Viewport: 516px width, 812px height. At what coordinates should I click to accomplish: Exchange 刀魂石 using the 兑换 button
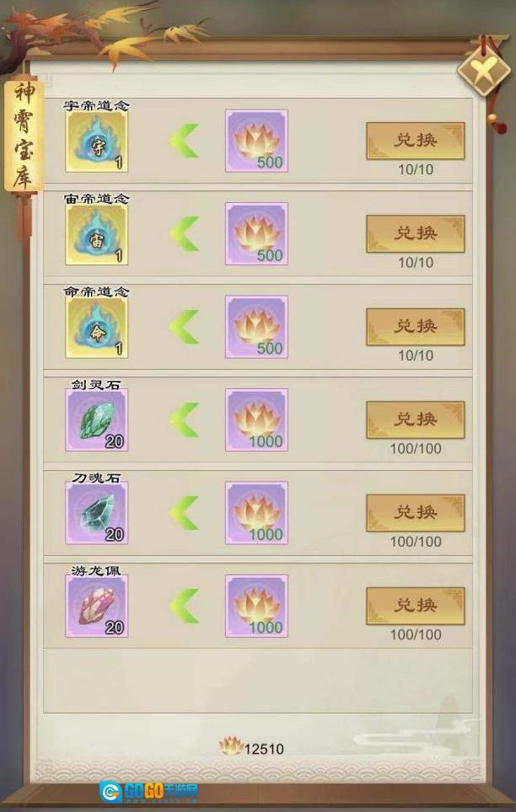tap(416, 513)
